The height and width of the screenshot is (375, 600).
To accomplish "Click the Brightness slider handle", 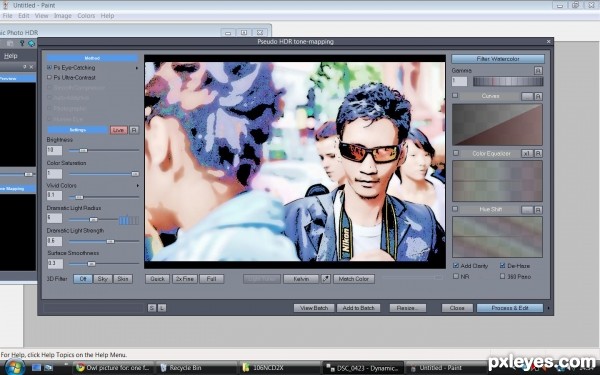I will [83, 150].
